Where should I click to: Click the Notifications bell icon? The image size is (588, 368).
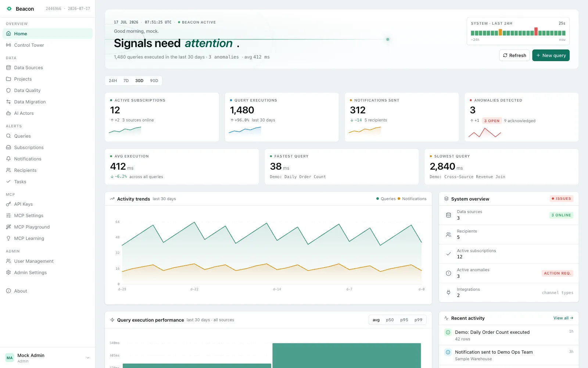[8, 159]
